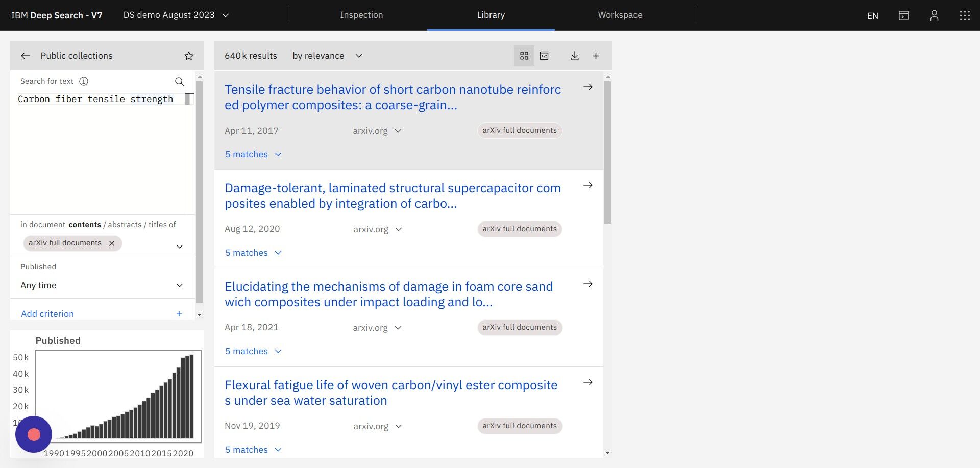Open Elucidating mechanisms of damage title
This screenshot has height=468, width=980.
coord(389,294)
